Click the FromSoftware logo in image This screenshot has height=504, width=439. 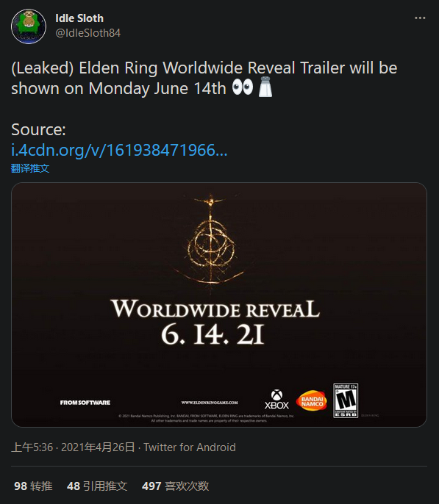[x=85, y=403]
